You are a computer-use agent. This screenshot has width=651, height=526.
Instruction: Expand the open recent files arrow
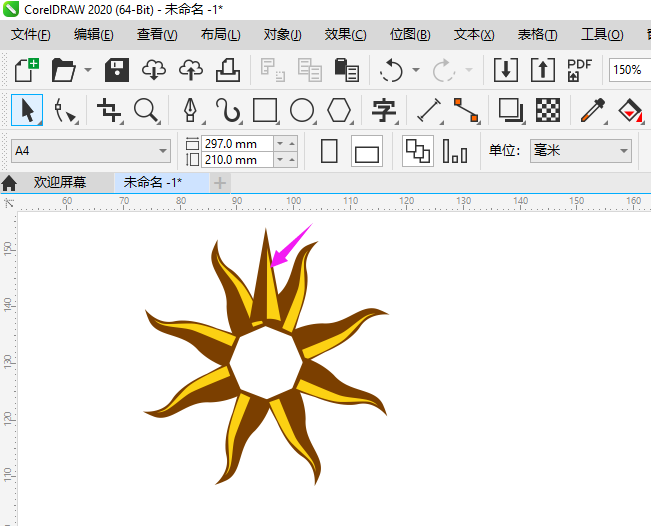[x=88, y=70]
